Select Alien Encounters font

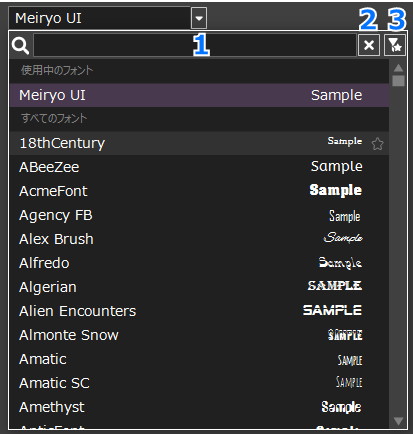coord(199,311)
